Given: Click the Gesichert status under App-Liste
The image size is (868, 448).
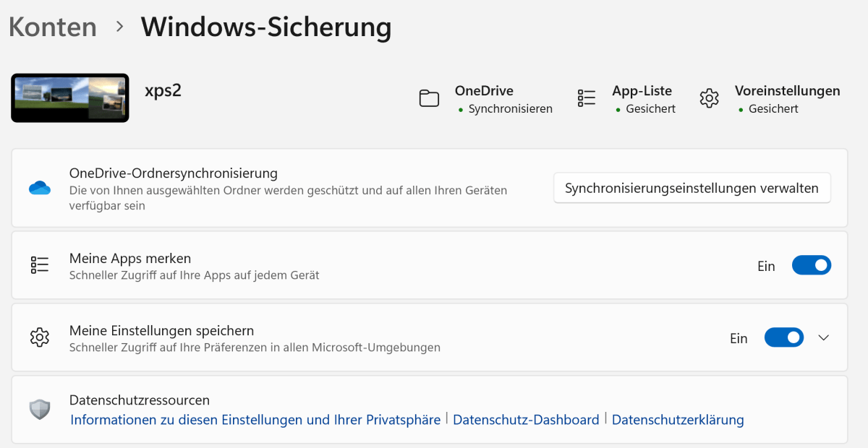Looking at the screenshot, I should (651, 109).
